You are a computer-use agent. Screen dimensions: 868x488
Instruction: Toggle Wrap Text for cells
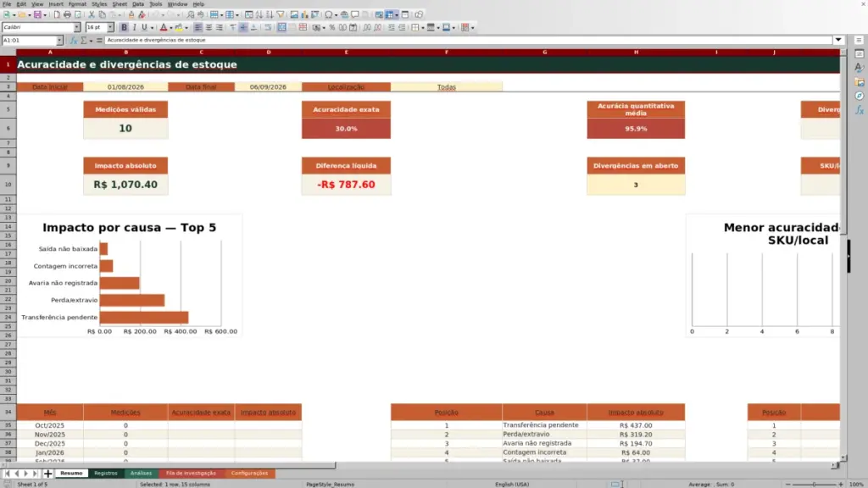tap(268, 28)
